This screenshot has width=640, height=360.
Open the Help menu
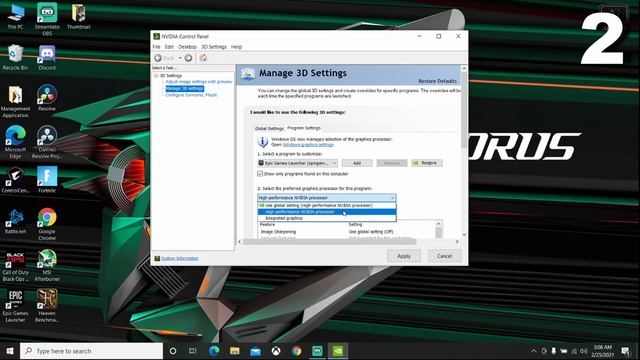coord(236,47)
